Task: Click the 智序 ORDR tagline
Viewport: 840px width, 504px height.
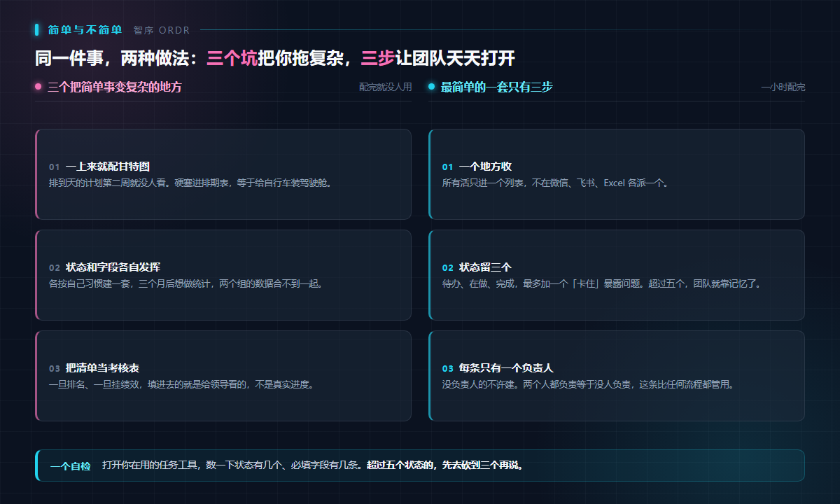Action: coord(161,30)
